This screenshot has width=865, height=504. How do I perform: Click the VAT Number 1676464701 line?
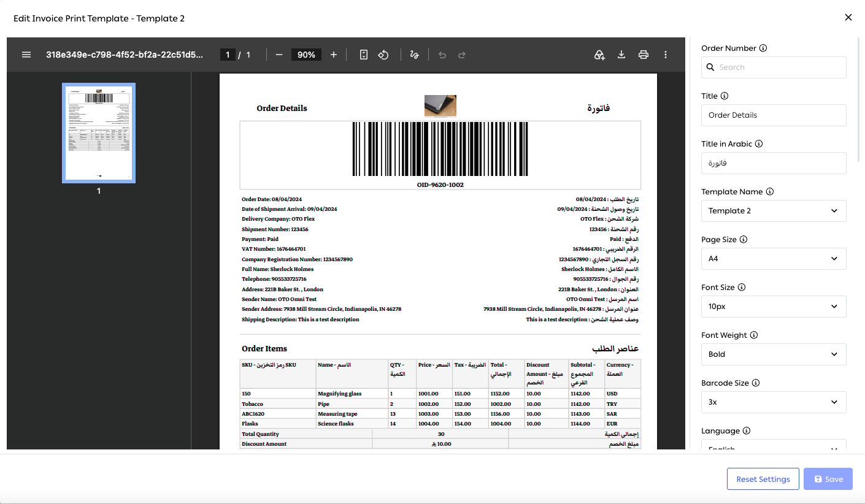coord(274,249)
